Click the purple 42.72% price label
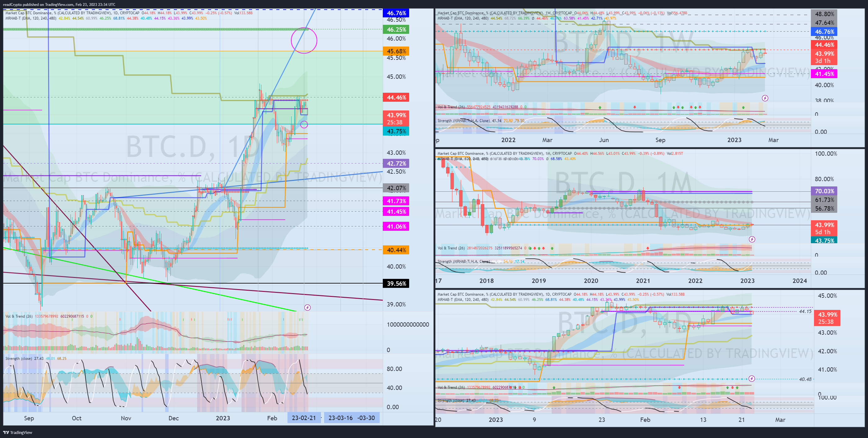868x438 pixels. 396,163
